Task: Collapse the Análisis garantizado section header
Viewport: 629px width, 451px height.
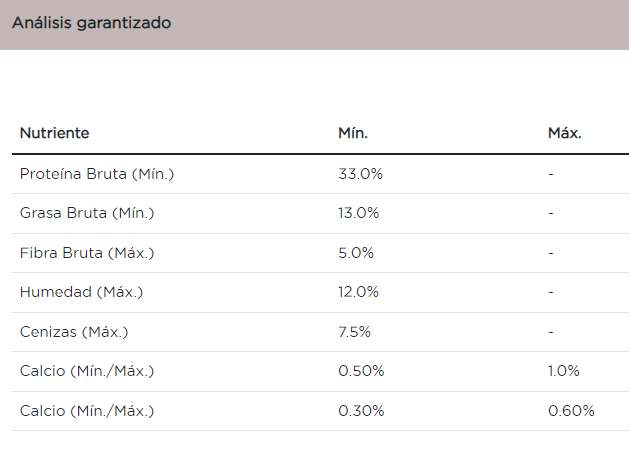Action: tap(92, 23)
